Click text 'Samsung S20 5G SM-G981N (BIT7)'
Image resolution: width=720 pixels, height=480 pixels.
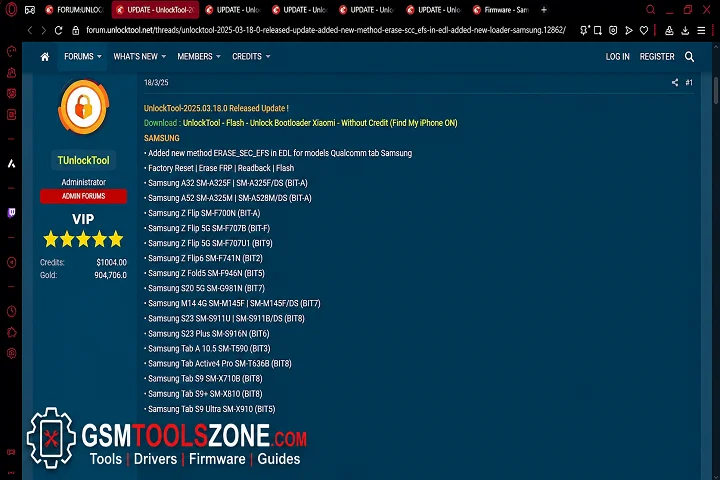coord(206,288)
